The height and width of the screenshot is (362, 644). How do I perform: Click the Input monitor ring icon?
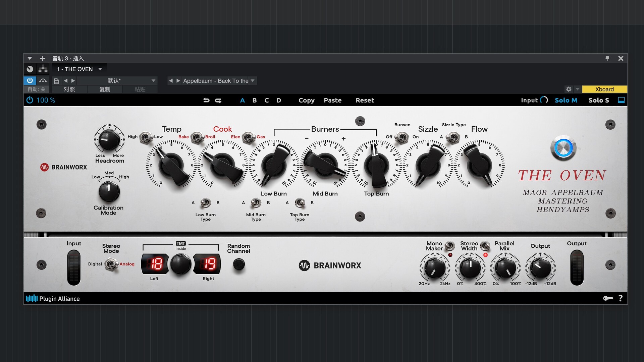click(x=544, y=100)
